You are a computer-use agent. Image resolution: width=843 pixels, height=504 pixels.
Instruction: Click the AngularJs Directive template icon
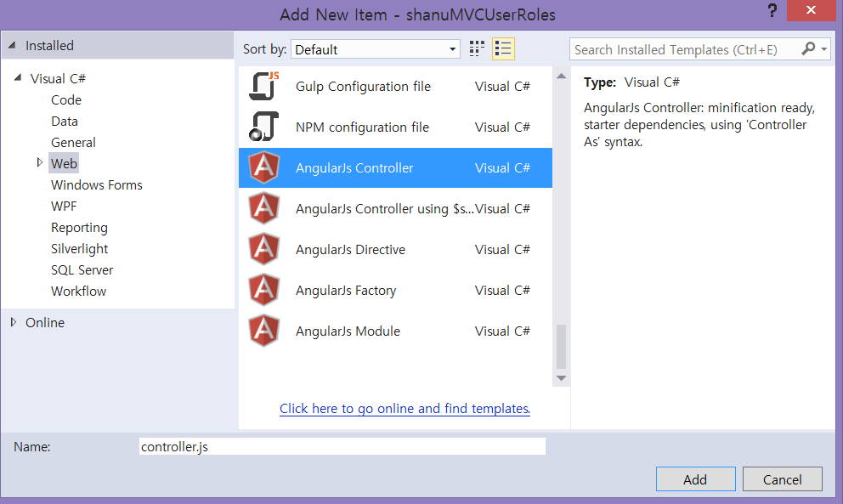point(264,249)
